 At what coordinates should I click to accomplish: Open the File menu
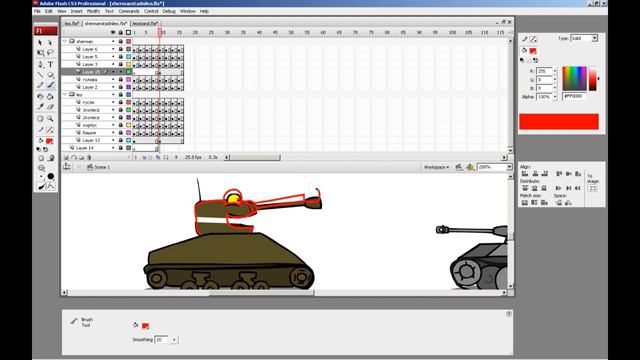(x=37, y=11)
